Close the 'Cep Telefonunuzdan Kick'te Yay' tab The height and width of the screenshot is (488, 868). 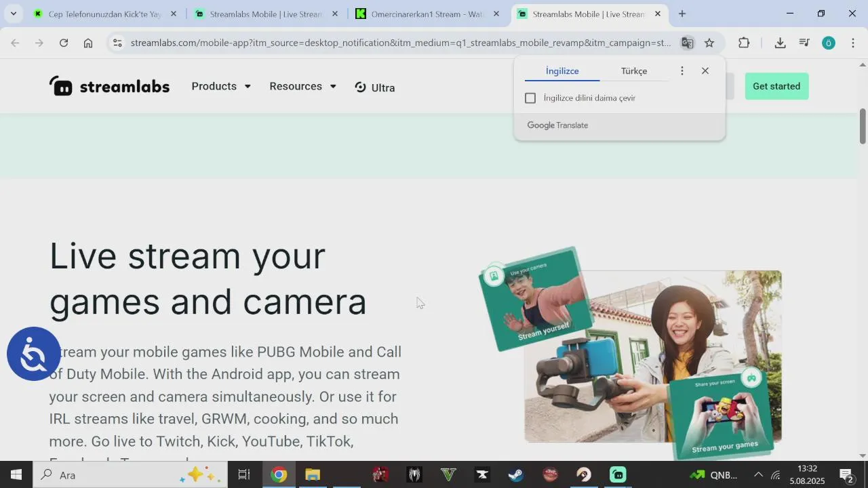coord(174,14)
